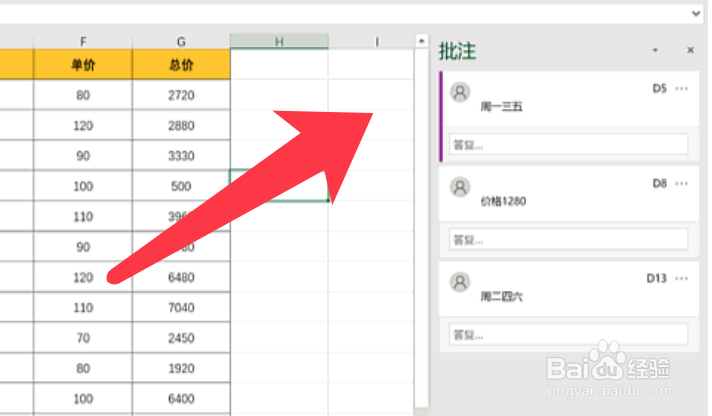Screen dimensions: 712x416
Task: Click the 总价 header cell
Action: 181,64
